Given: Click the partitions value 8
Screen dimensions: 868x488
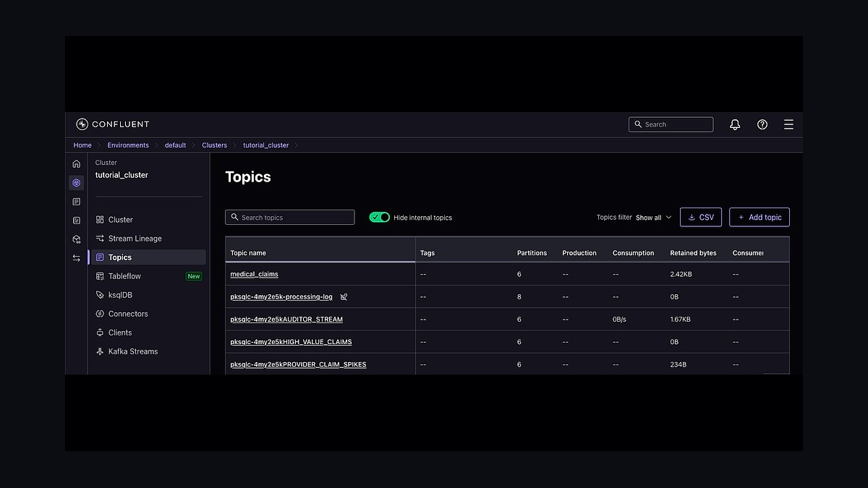Looking at the screenshot, I should click(519, 297).
